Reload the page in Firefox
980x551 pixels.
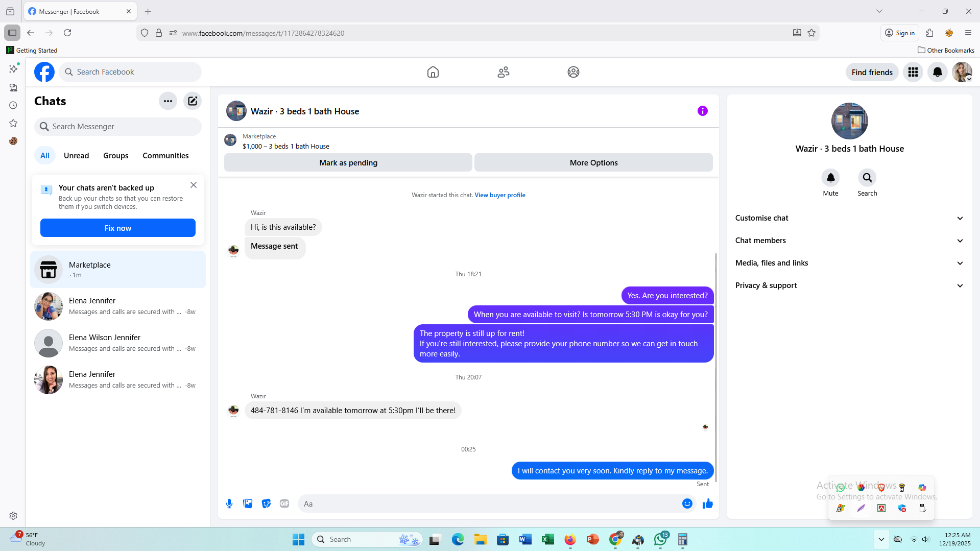(x=67, y=33)
